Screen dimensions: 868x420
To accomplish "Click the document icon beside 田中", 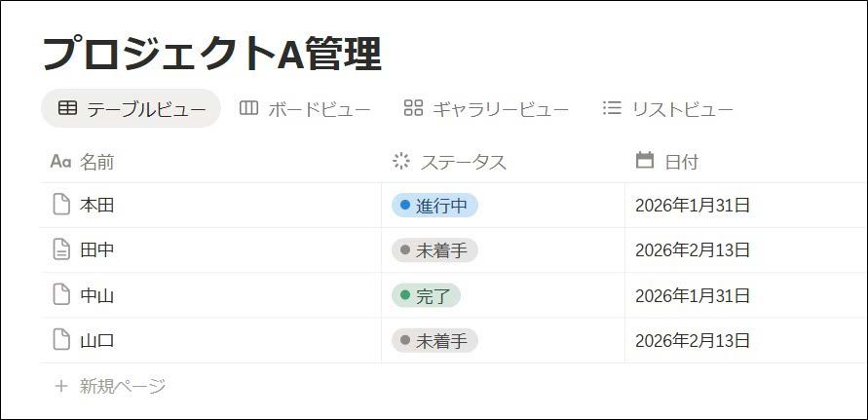I will click(x=61, y=250).
